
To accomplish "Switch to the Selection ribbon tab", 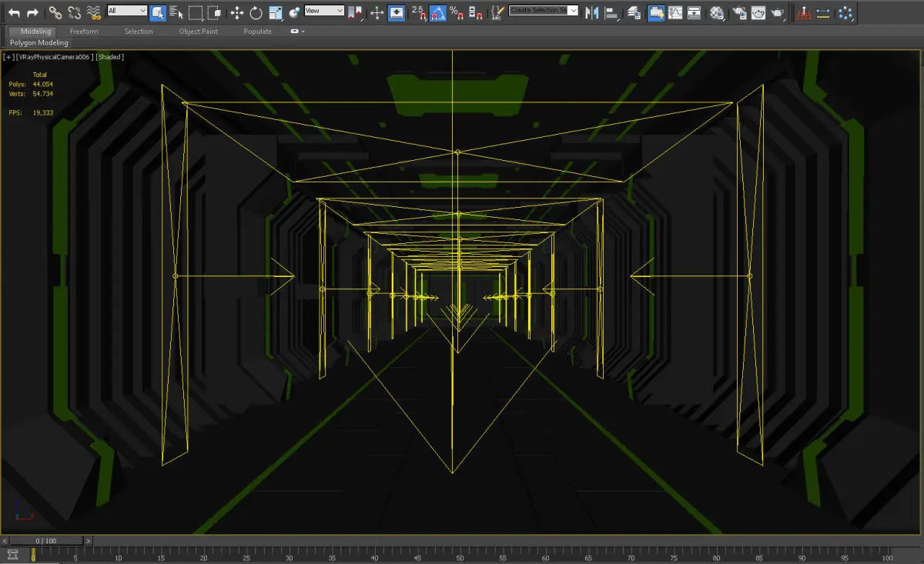I will point(139,32).
